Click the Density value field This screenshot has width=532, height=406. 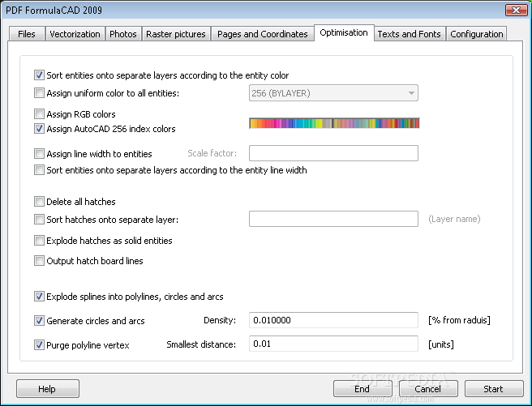(x=333, y=320)
